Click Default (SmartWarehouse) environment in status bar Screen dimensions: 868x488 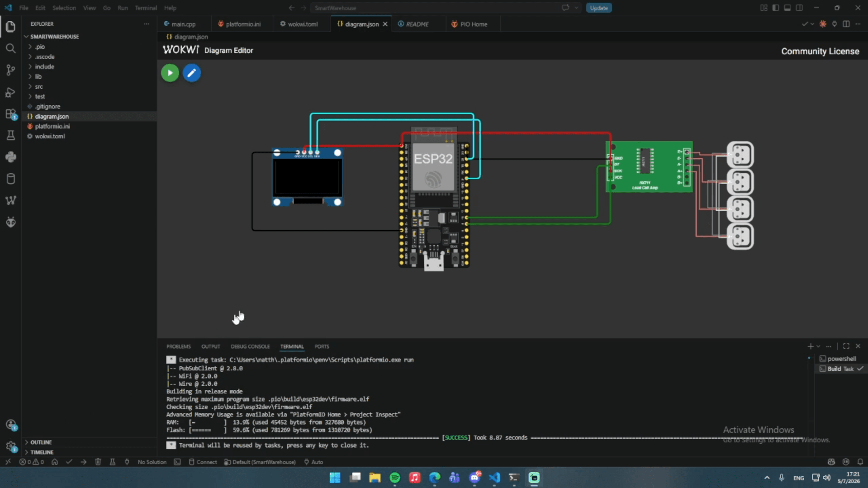pos(260,462)
